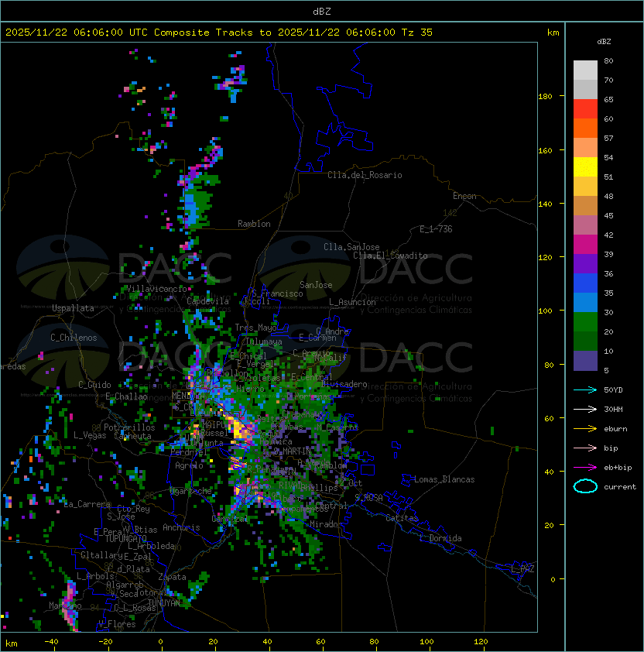This screenshot has height=652, width=644.
Task: Click the 'Potrerillos' map label
Action: point(129,427)
